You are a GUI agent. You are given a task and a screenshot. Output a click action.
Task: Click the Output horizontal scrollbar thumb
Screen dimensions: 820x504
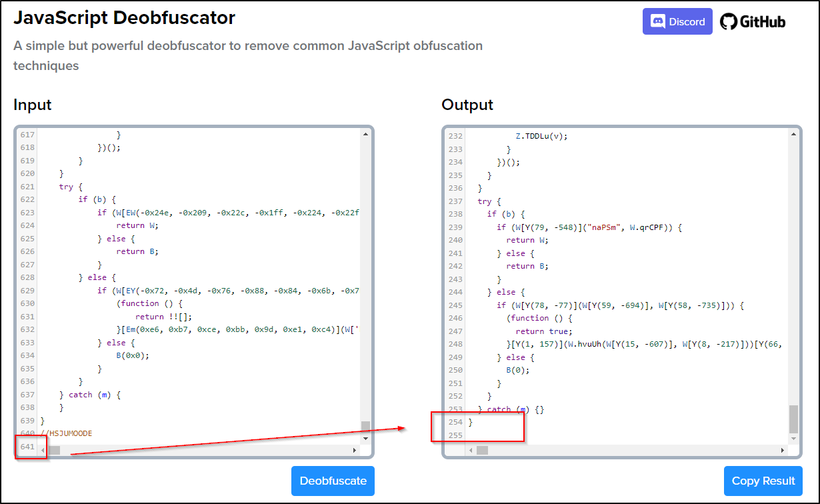[481, 451]
